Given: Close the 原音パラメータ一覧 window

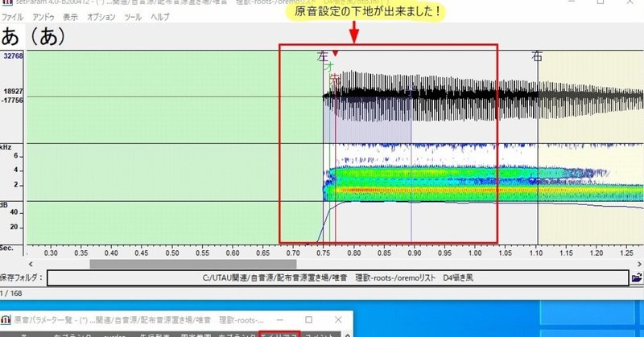Looking at the screenshot, I should point(338,320).
